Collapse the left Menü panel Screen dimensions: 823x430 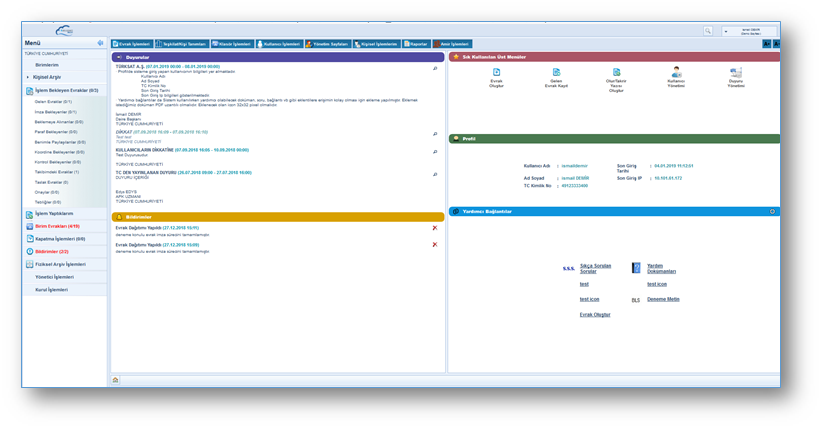click(100, 43)
